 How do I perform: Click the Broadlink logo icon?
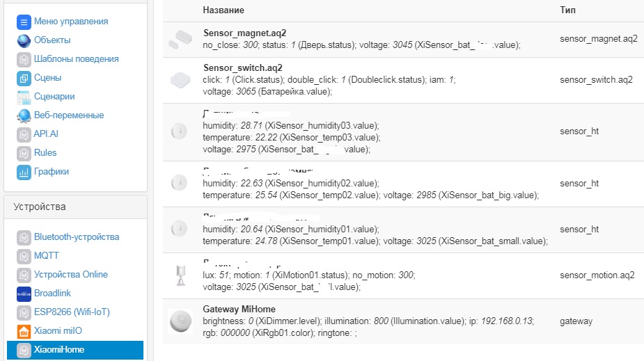pyautogui.click(x=24, y=294)
